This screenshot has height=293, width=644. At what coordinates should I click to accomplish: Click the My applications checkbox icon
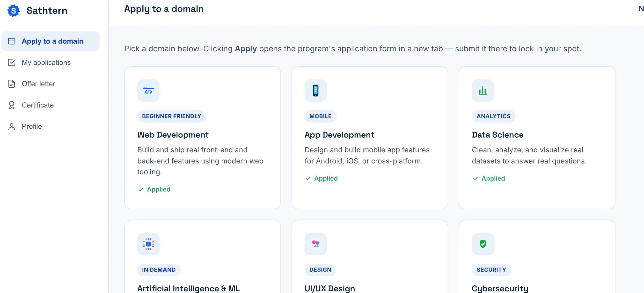[x=12, y=62]
